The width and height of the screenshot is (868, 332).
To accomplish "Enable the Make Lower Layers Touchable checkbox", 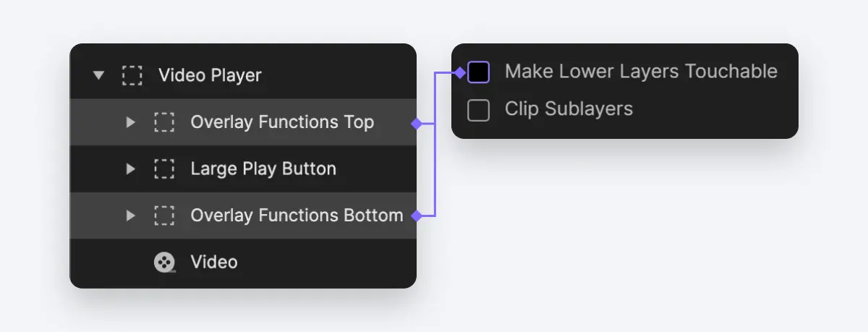I will point(479,72).
